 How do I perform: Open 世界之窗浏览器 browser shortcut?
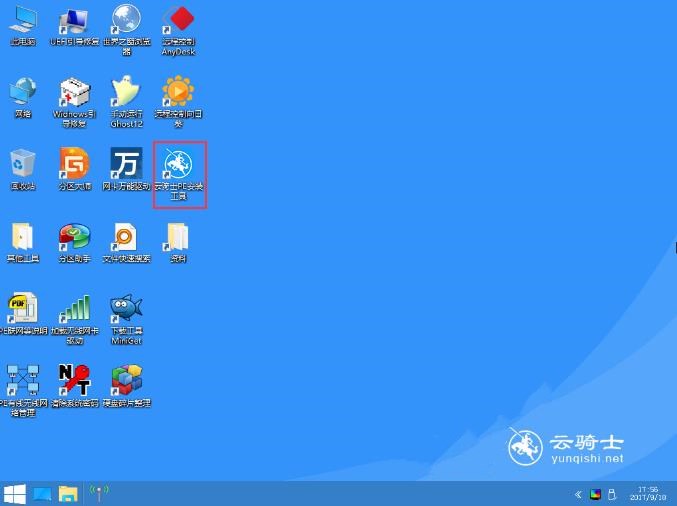127,30
